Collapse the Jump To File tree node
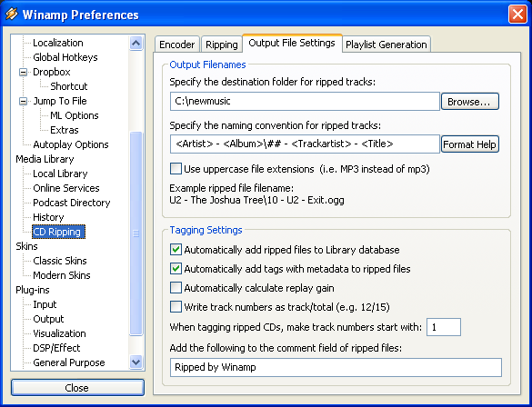The height and width of the screenshot is (407, 532). click(23, 101)
